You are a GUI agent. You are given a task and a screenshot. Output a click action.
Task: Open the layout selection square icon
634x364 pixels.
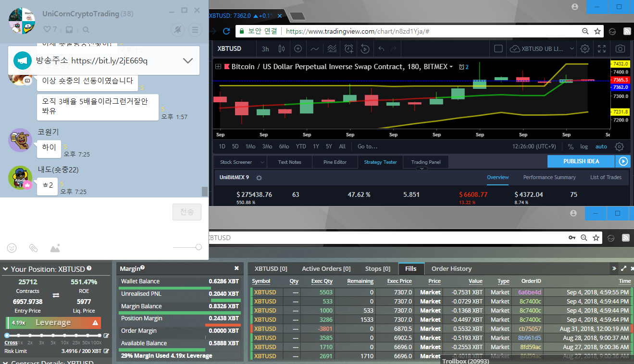tap(498, 49)
